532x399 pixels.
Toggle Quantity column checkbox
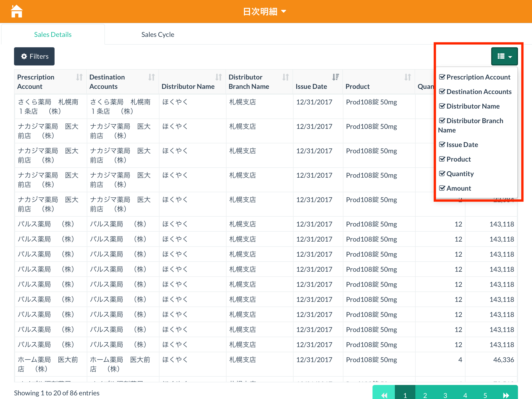(x=442, y=174)
